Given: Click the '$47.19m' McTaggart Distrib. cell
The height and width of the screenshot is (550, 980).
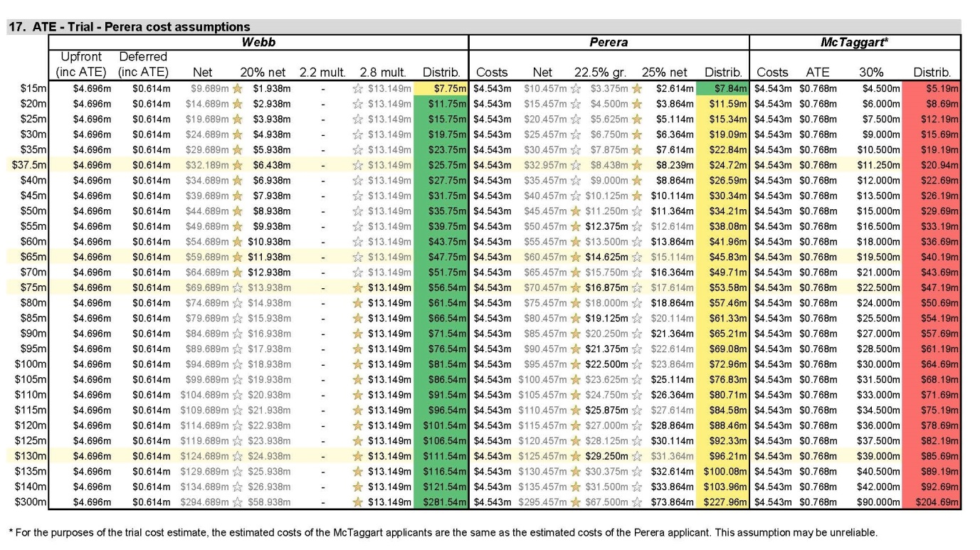Looking at the screenshot, I should (932, 288).
